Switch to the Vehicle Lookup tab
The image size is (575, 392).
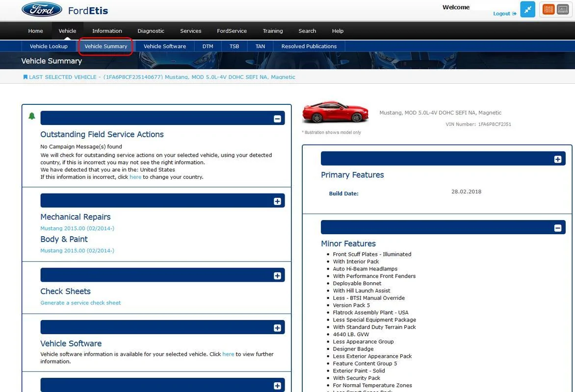click(x=49, y=46)
